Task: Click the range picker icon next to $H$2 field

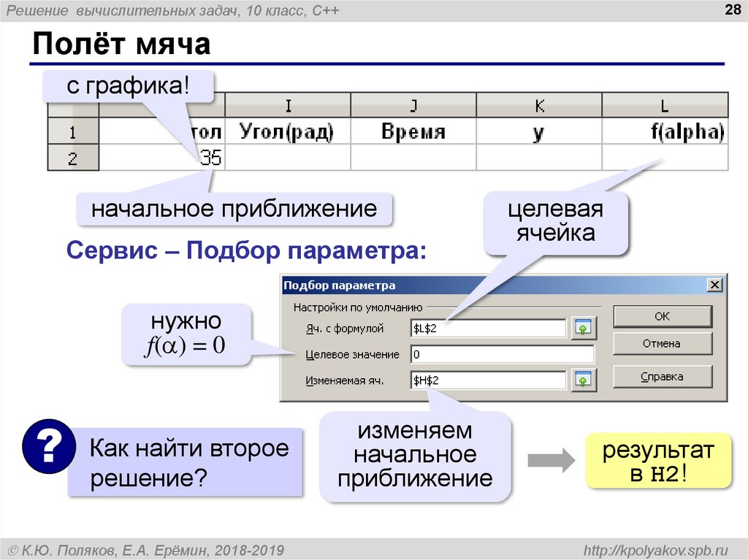Action: (583, 380)
